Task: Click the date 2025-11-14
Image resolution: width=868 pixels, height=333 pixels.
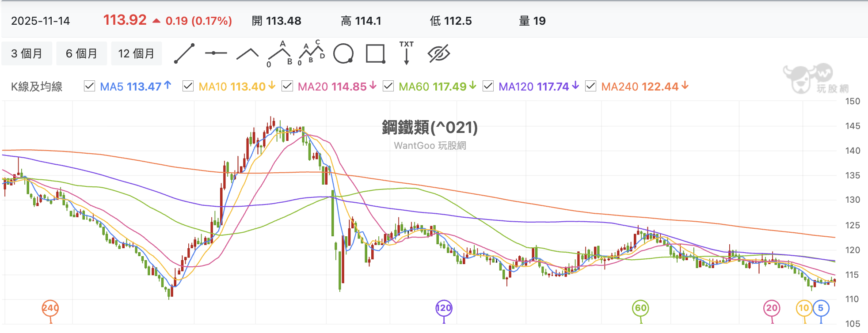Action: pyautogui.click(x=41, y=21)
